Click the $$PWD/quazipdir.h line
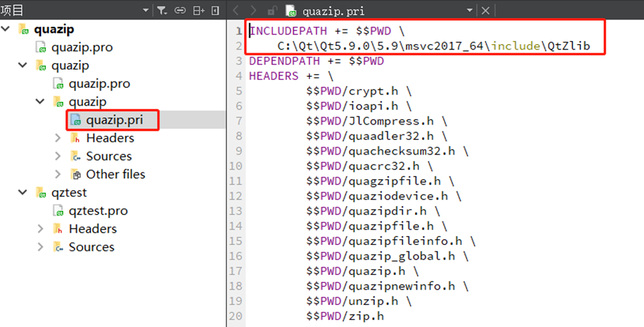Image resolution: width=644 pixels, height=327 pixels. [373, 211]
